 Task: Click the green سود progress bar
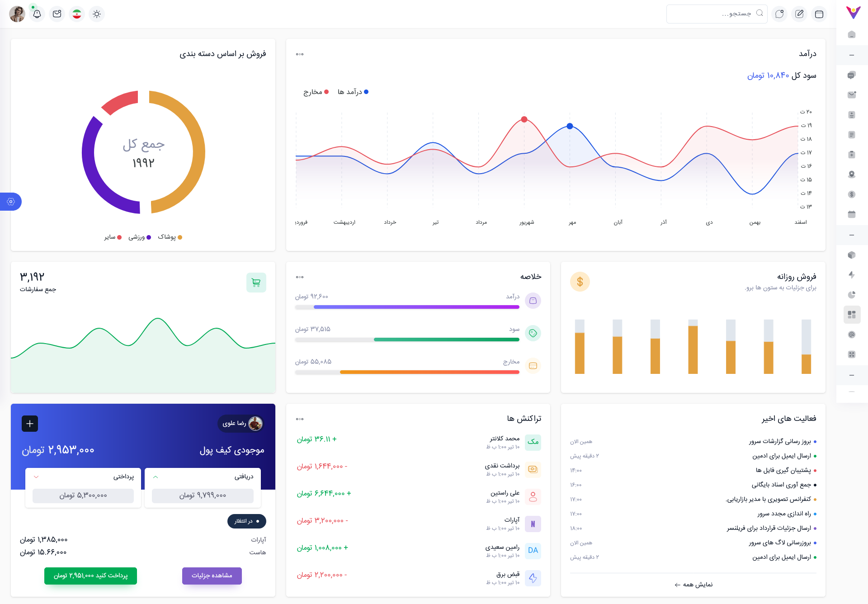click(x=447, y=340)
